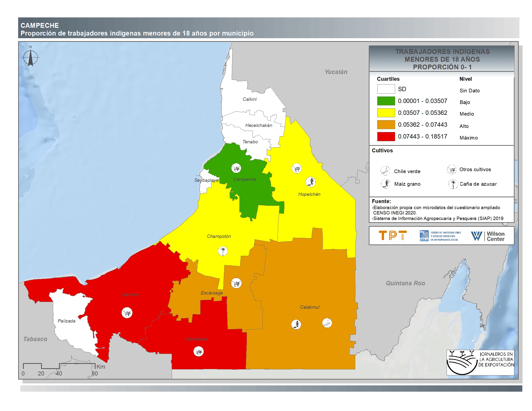Click the chile verde icon in Calakmul

click(327, 323)
